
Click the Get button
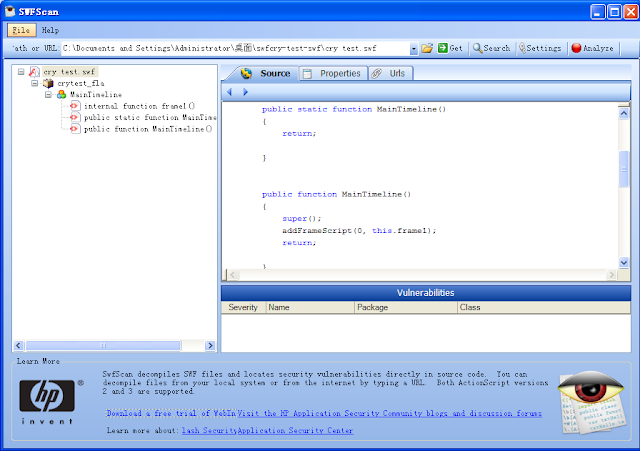(450, 48)
